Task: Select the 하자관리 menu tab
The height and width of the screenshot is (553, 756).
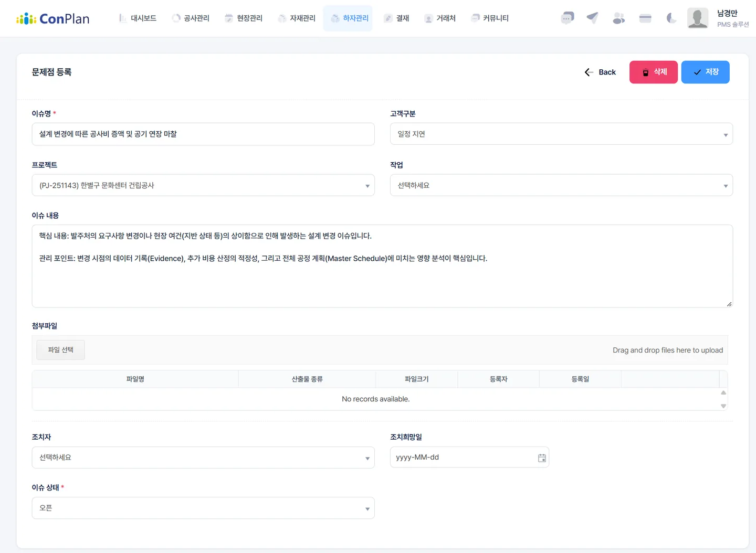Action: 348,18
